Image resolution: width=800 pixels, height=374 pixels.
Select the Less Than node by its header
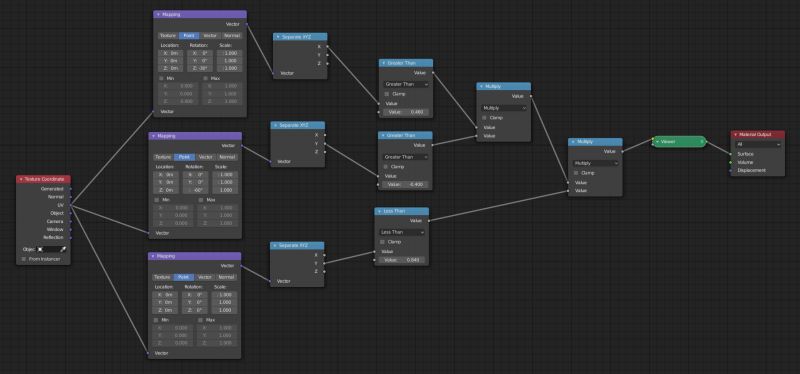402,211
